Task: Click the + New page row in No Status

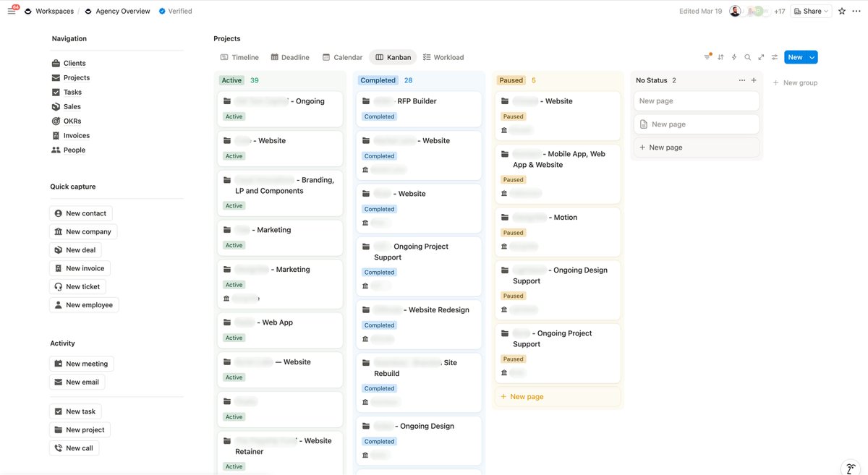Action: tap(697, 147)
